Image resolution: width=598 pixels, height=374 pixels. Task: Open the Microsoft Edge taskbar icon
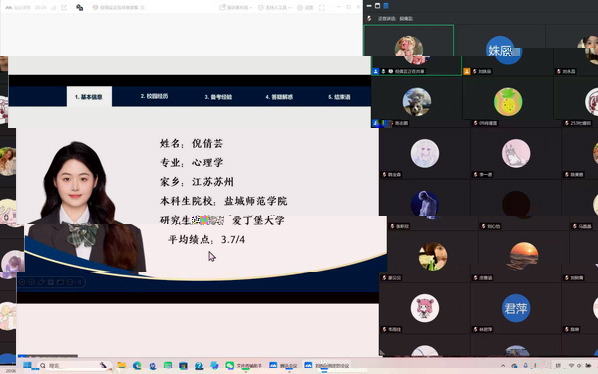(137, 366)
